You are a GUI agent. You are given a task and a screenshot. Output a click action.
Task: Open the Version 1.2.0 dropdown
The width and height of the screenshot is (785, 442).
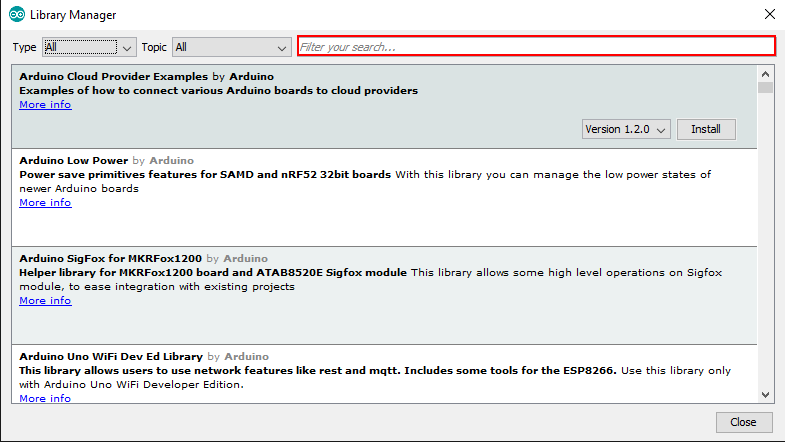pyautogui.click(x=626, y=129)
